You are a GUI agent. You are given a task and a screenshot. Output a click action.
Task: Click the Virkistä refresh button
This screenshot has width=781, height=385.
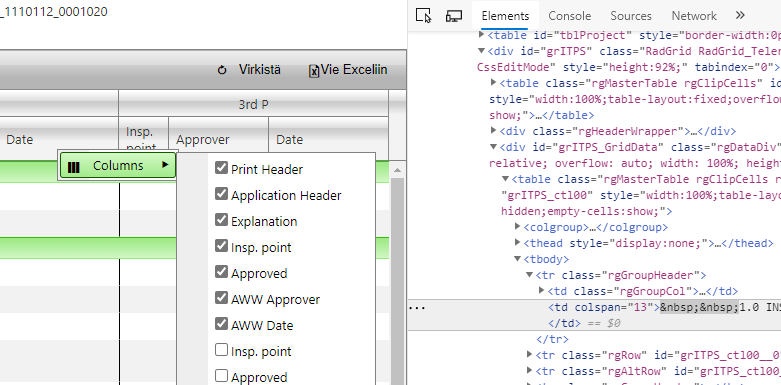249,70
